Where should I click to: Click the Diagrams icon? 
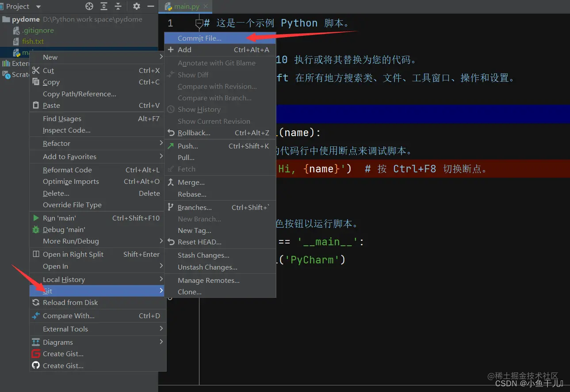[x=36, y=342]
